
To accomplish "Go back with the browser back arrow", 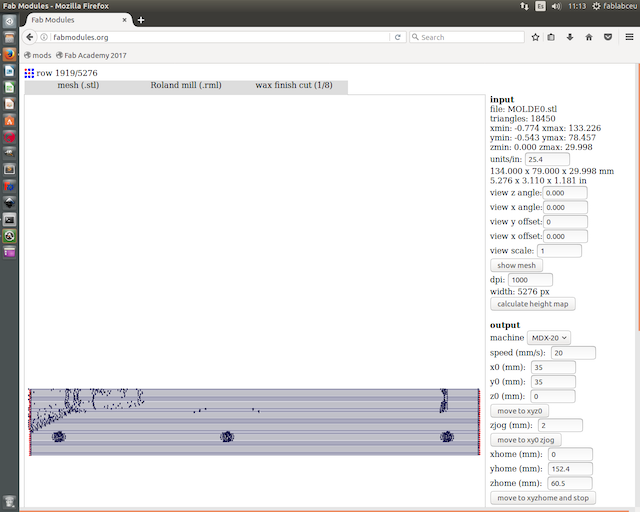I will (29, 37).
